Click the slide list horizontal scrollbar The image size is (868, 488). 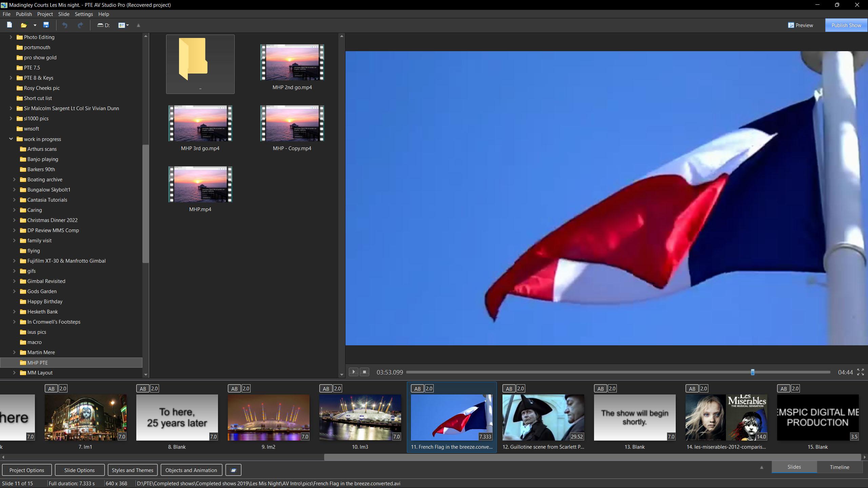tap(592, 457)
